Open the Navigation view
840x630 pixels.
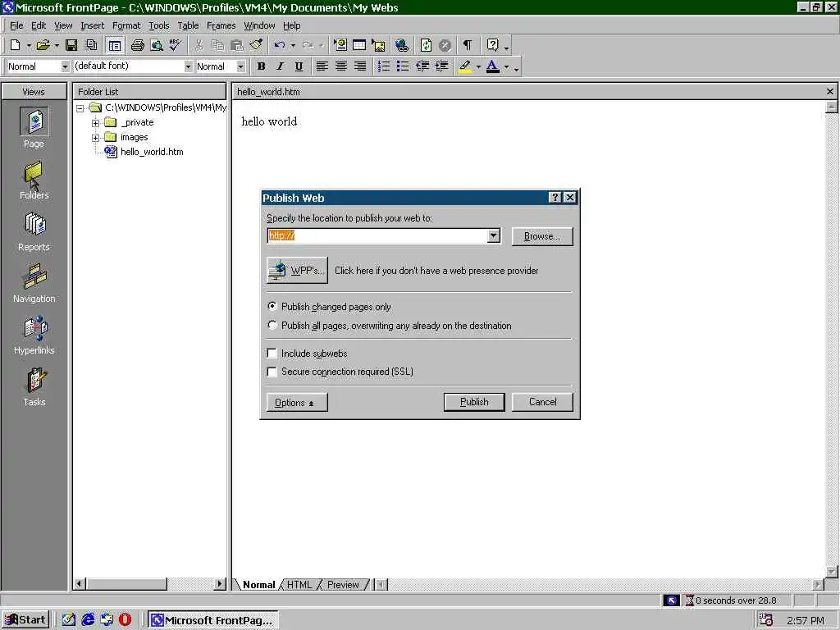pyautogui.click(x=34, y=283)
